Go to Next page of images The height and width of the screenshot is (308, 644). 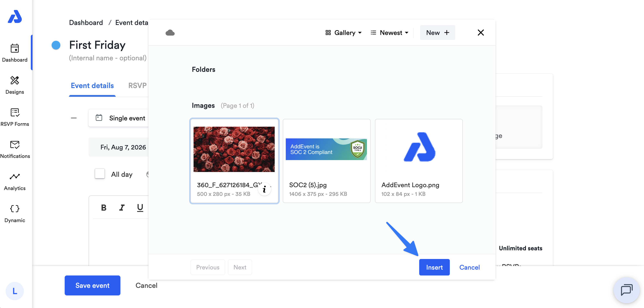pyautogui.click(x=240, y=267)
